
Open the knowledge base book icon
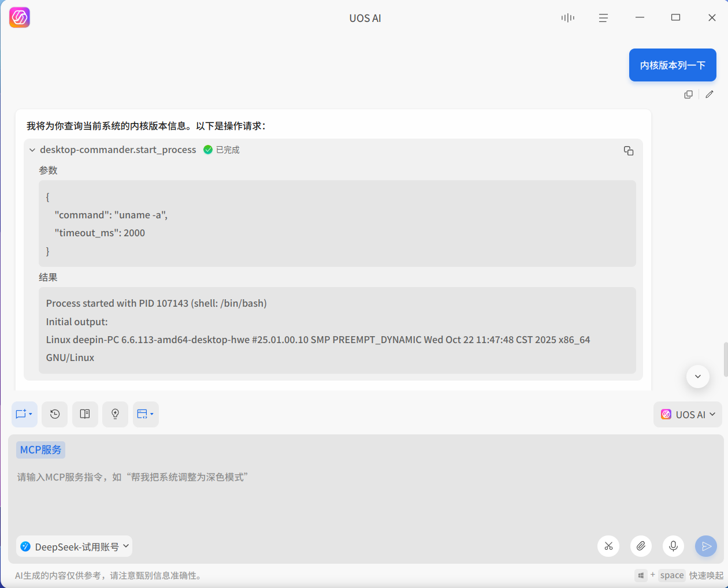(x=85, y=414)
